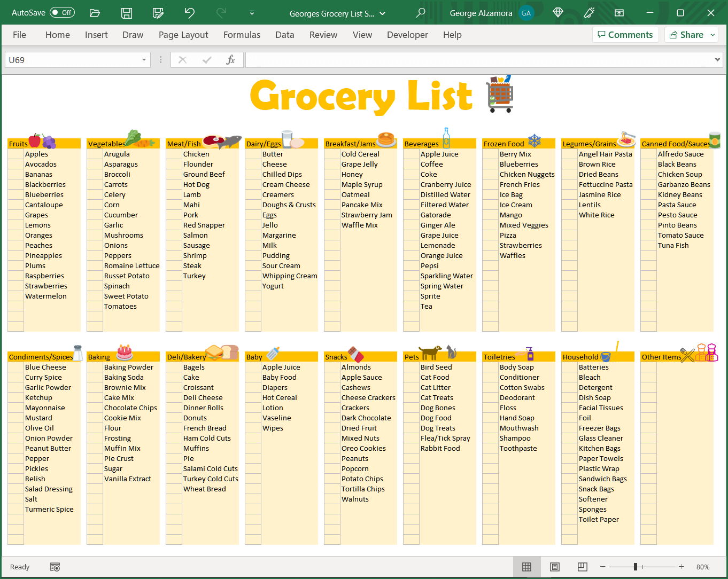Image resolution: width=728 pixels, height=579 pixels.
Task: Expand the formula bar chevron
Action: (x=717, y=60)
